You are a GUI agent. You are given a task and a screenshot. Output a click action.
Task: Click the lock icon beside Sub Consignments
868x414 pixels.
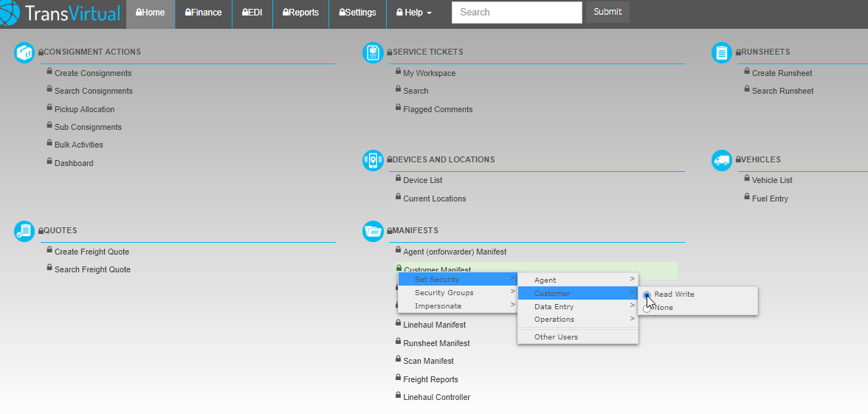(49, 125)
